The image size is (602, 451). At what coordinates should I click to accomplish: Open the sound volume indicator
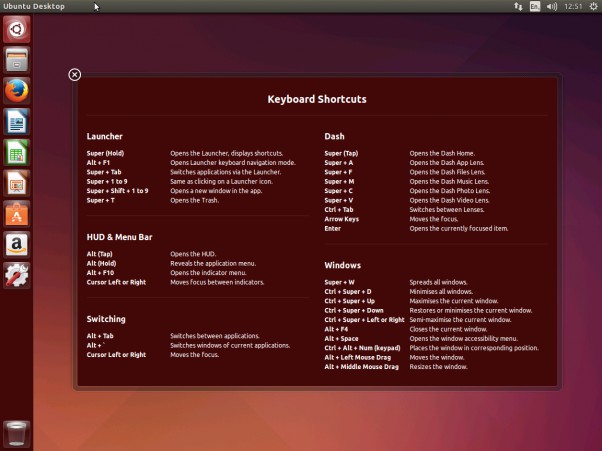[552, 7]
